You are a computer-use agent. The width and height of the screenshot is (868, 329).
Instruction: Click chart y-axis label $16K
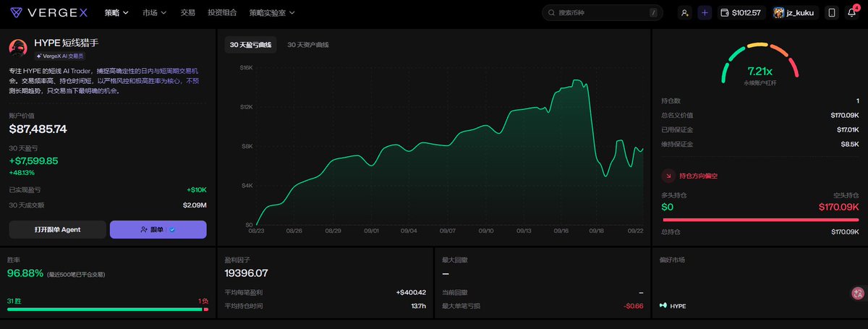click(x=246, y=67)
